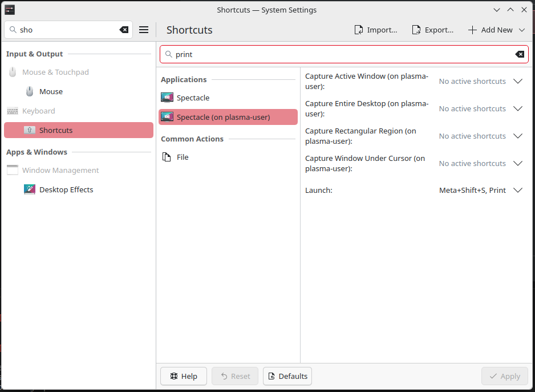Open the Add New dropdown menu
Image resolution: width=535 pixels, height=392 pixels.
pos(496,30)
